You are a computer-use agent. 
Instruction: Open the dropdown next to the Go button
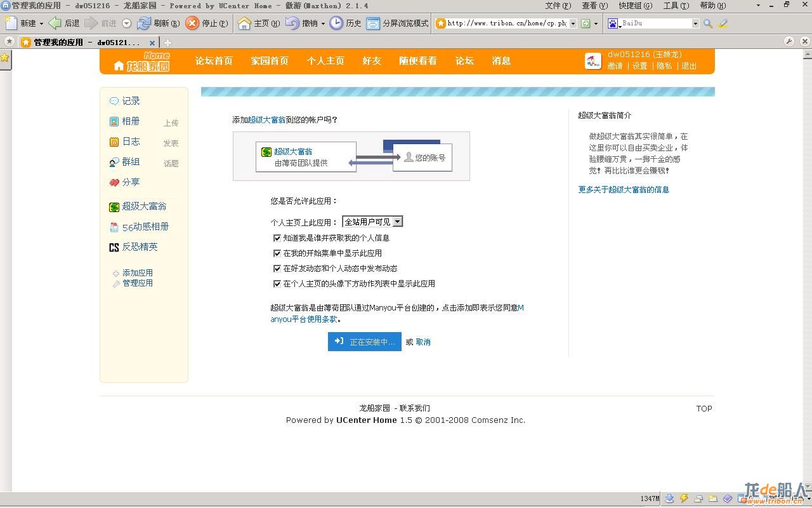point(596,23)
